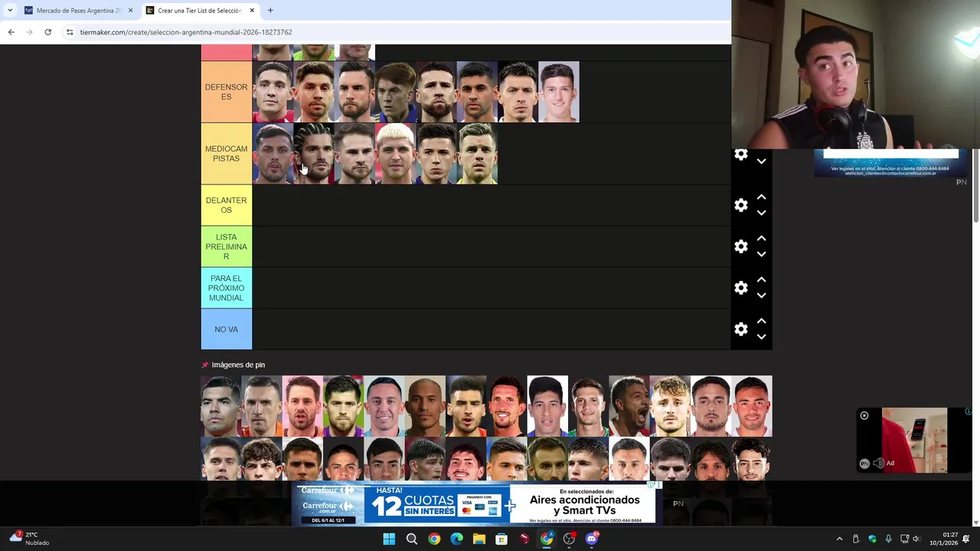Unmute the floating video ad

point(878,463)
